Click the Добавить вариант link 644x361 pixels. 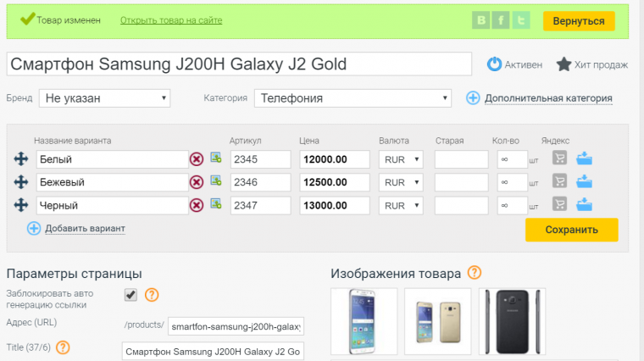tap(85, 228)
